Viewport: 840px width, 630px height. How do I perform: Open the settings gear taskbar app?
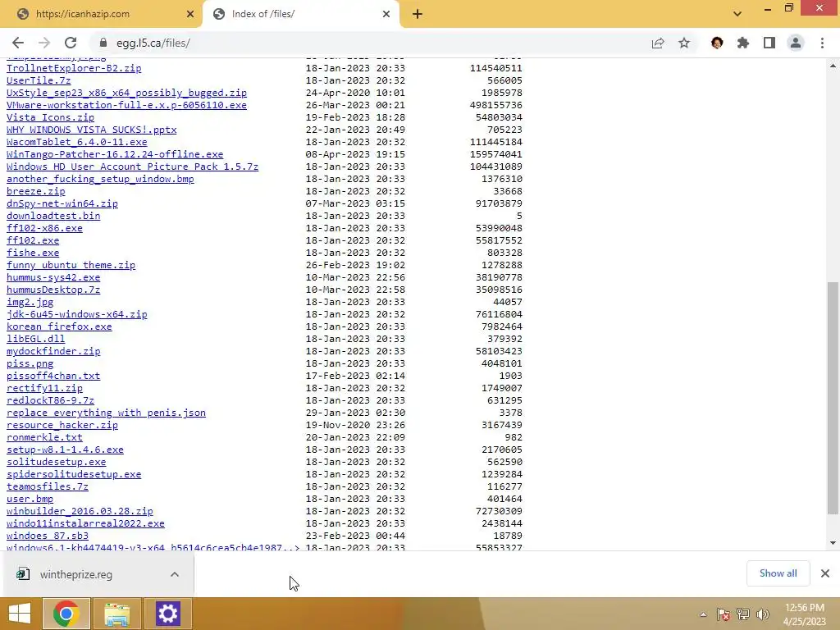coord(167,614)
